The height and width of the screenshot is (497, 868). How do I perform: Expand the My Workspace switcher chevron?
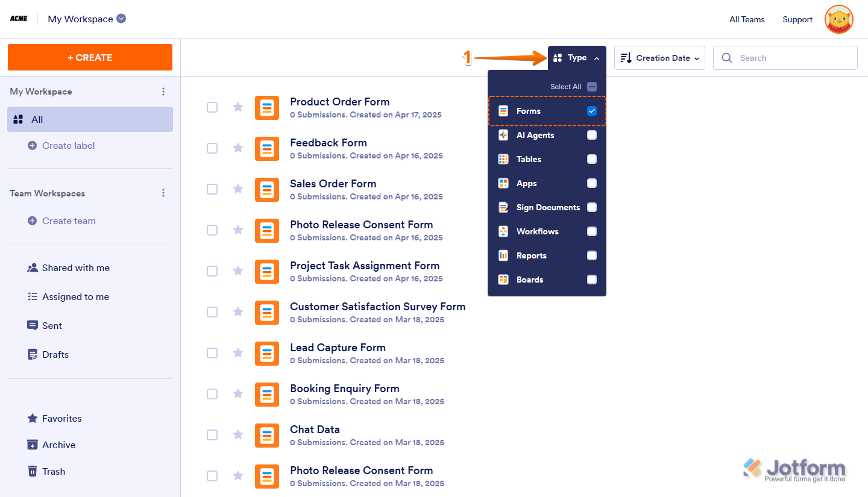coord(120,19)
